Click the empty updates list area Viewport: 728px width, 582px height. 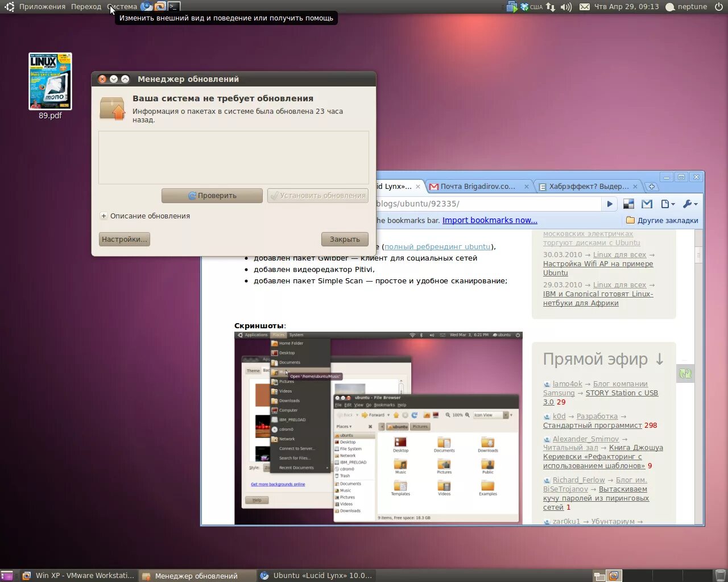coord(234,158)
